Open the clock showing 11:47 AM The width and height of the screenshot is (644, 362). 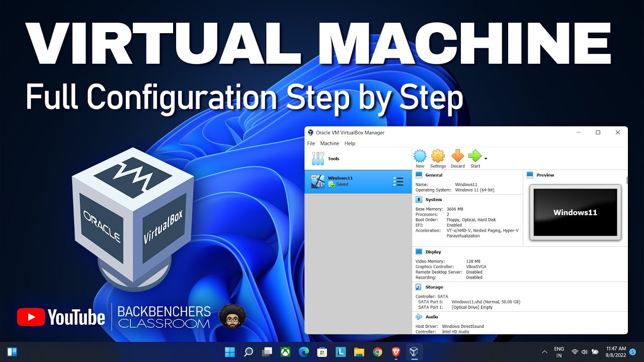(616, 352)
